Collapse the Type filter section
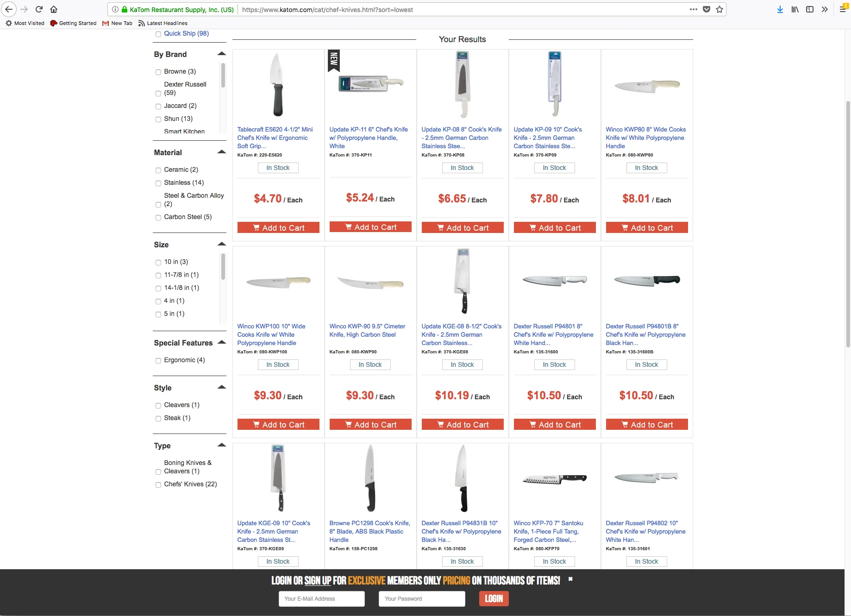Screen dimensions: 851x616 [x=222, y=445]
